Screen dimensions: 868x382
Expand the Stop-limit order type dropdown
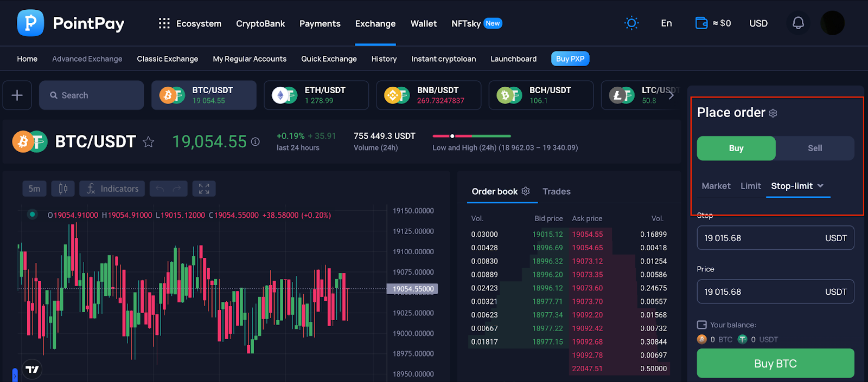[x=820, y=186]
